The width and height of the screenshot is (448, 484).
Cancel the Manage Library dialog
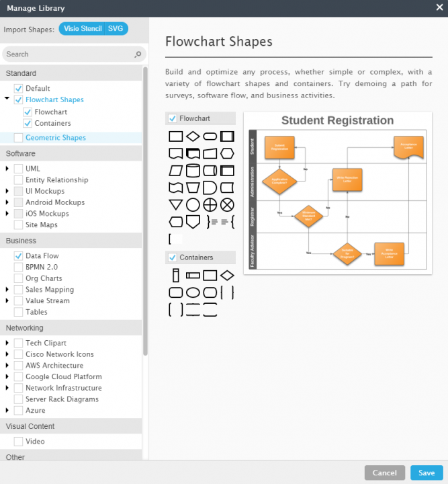384,473
